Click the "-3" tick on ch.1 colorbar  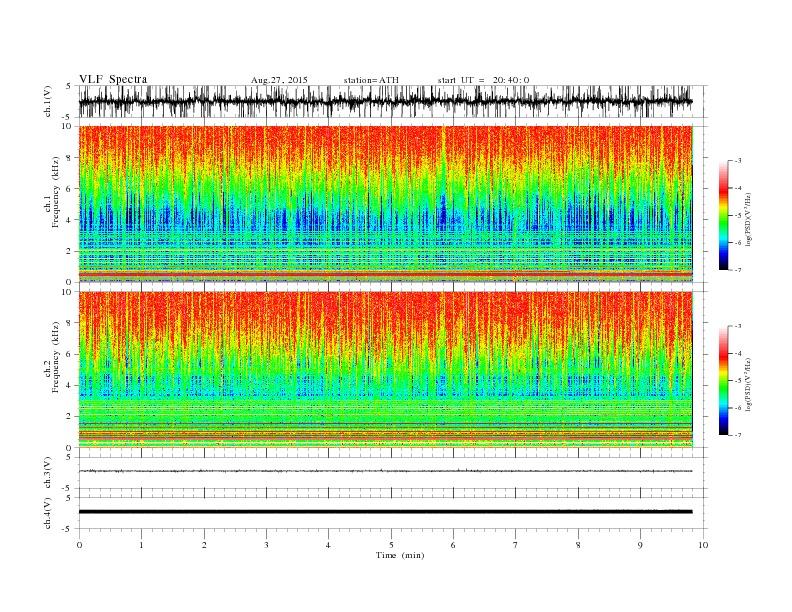(x=738, y=161)
